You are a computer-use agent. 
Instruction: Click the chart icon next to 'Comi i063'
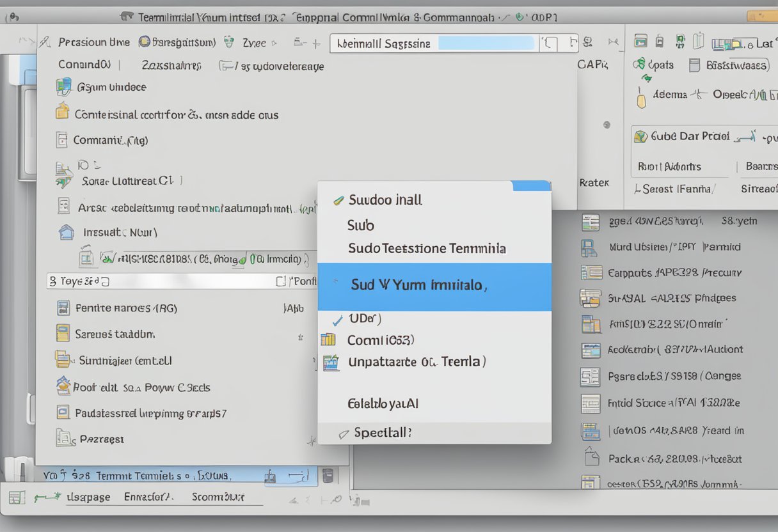click(329, 340)
